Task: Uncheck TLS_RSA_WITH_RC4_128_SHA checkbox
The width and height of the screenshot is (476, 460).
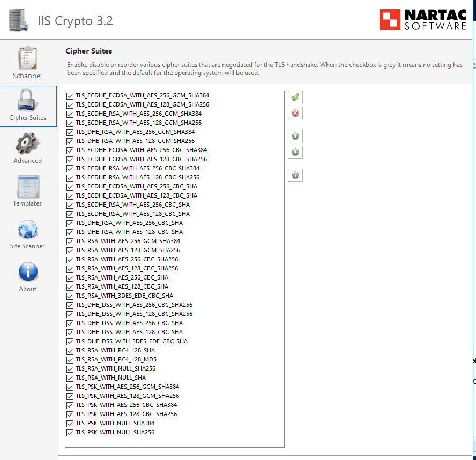Action: (70, 350)
